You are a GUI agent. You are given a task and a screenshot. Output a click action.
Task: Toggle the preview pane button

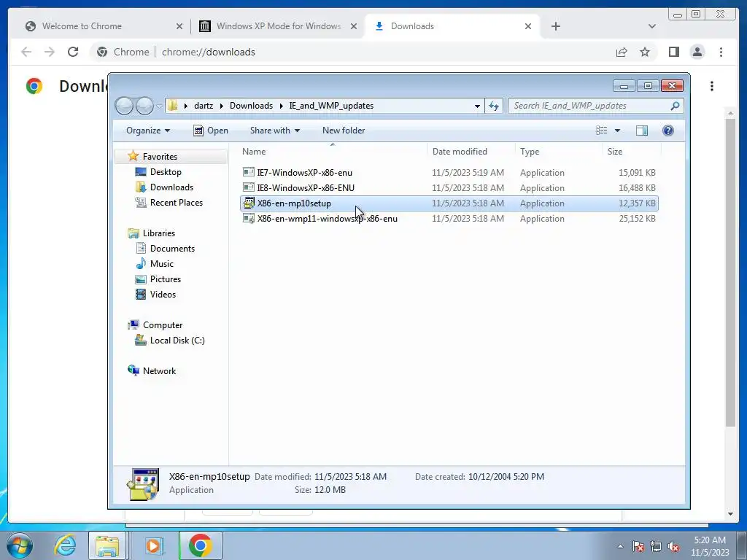[x=642, y=131]
